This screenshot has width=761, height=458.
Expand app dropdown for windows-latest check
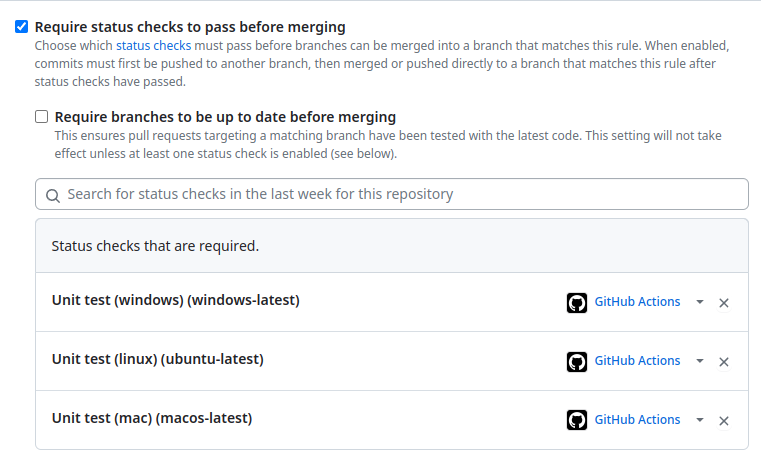[x=700, y=302]
